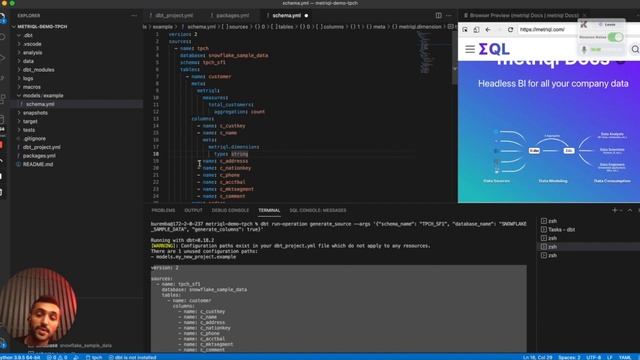Open the Run and Debug activity icon
The image size is (640, 360).
2,58
